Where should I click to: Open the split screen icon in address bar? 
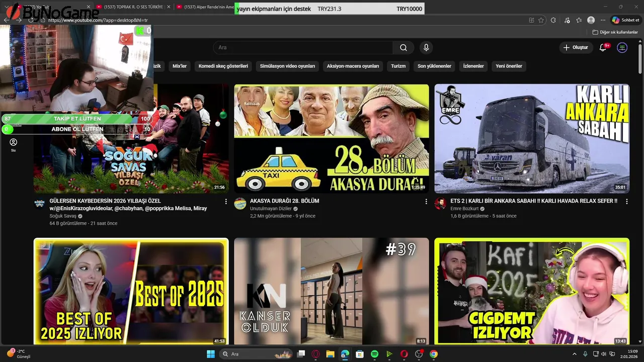tap(531, 20)
